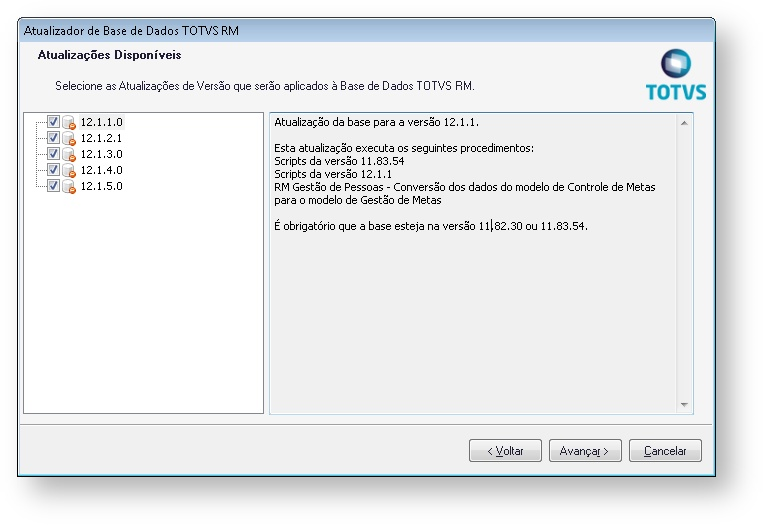Click the database icon beside 12.1.5.0
Viewport: 764px width, 525px height.
click(x=69, y=187)
